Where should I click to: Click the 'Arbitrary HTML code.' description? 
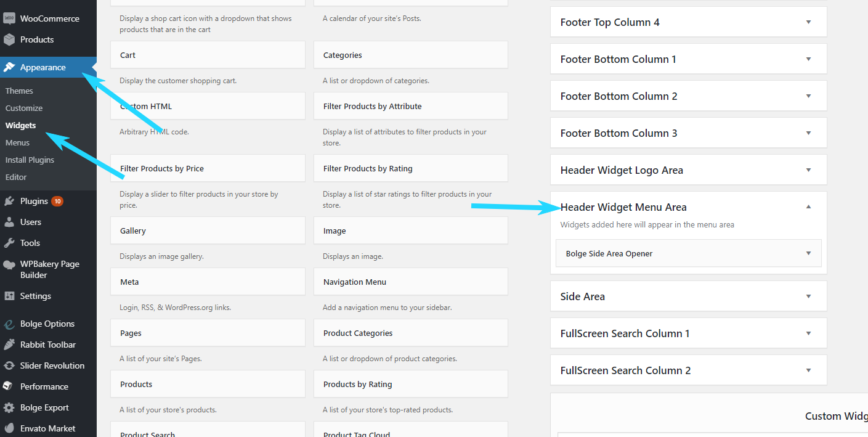pos(155,131)
